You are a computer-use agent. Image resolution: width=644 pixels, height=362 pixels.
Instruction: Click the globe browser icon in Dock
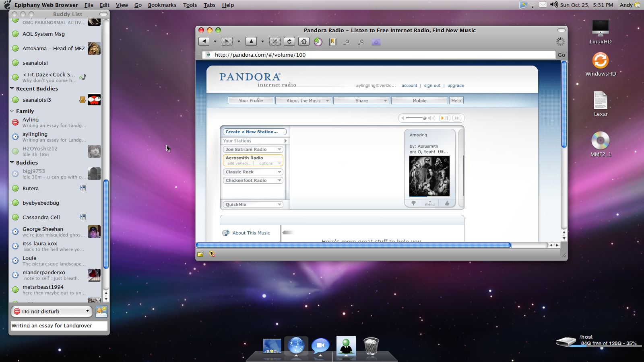click(x=296, y=346)
